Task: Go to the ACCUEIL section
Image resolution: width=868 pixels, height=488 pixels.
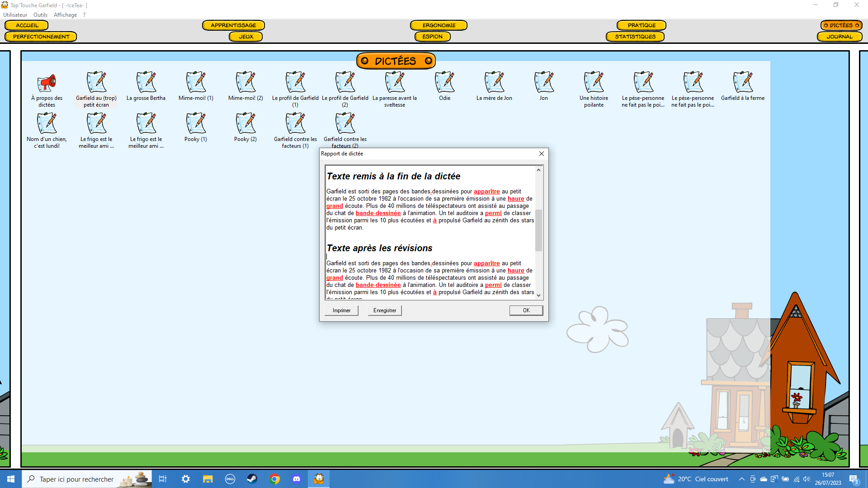Action: pyautogui.click(x=27, y=25)
